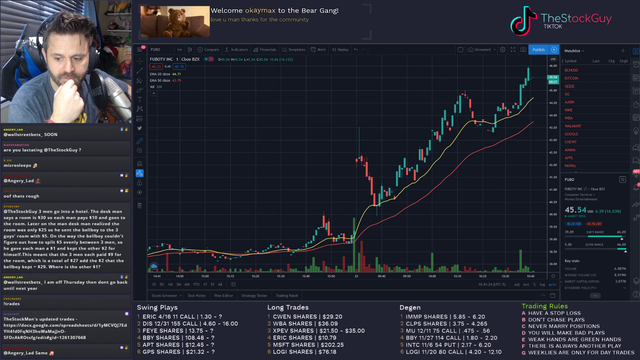
Task: Open the select layout square icon
Action: (460, 49)
